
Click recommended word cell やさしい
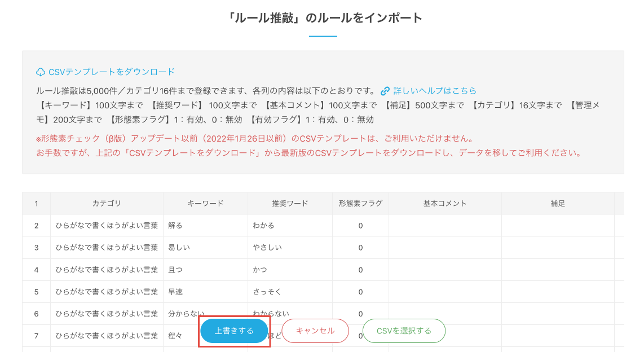click(x=290, y=248)
